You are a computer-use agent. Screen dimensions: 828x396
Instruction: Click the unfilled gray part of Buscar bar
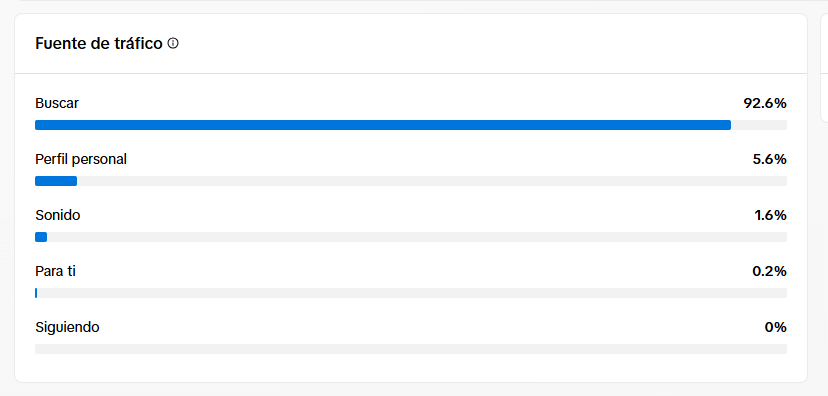[x=759, y=125]
